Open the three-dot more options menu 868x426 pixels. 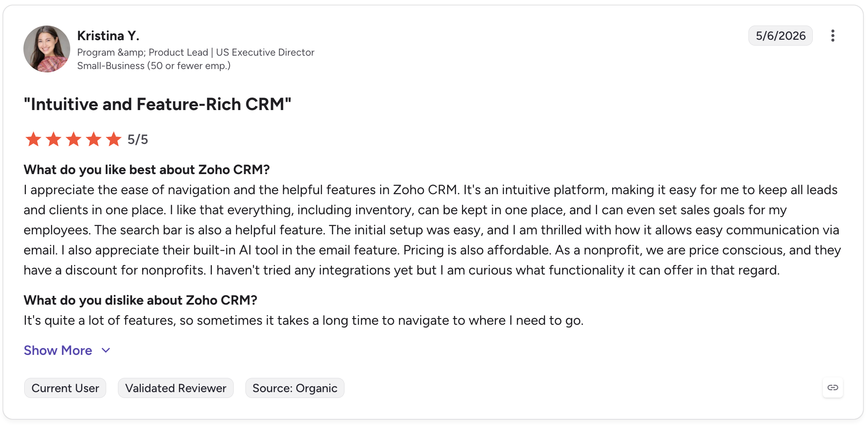coord(832,36)
